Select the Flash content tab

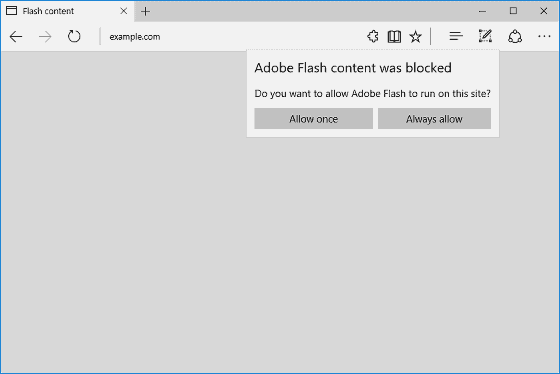[61, 11]
